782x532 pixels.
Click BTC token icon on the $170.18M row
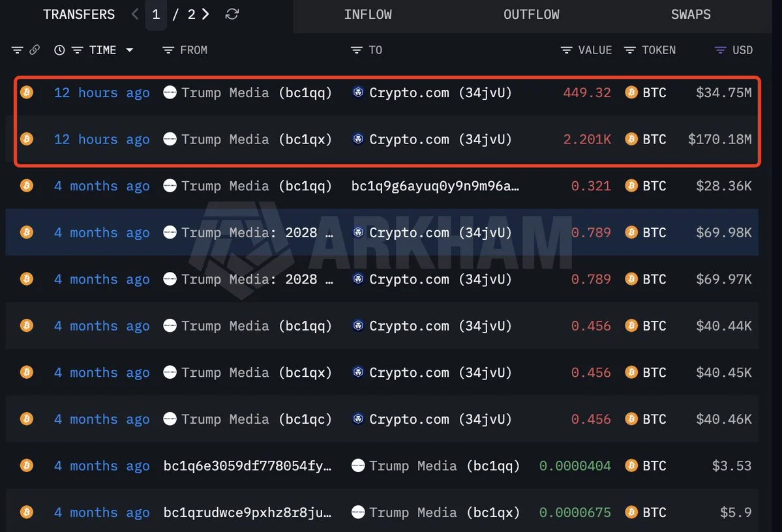(x=631, y=139)
